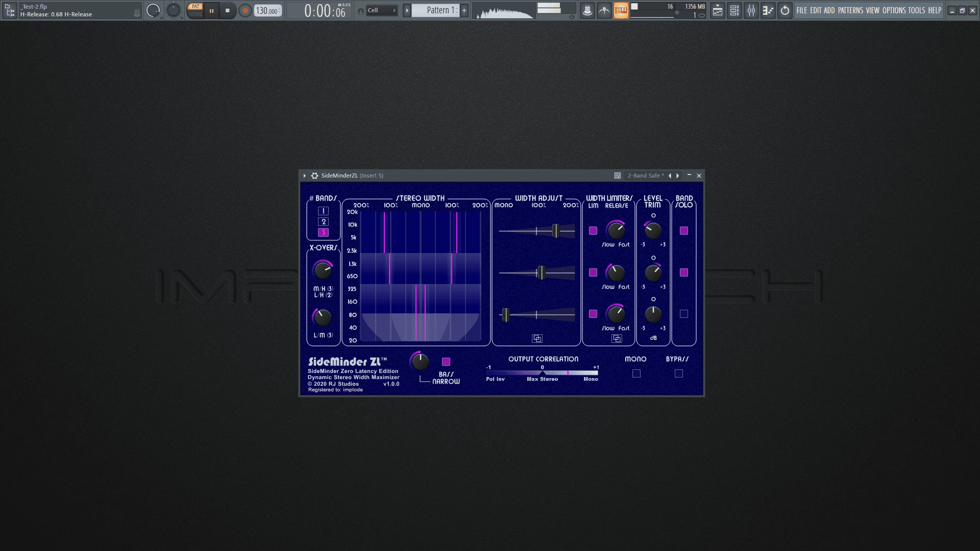The width and height of the screenshot is (980, 551).
Task: Add new pattern with plus button
Action: tap(464, 10)
